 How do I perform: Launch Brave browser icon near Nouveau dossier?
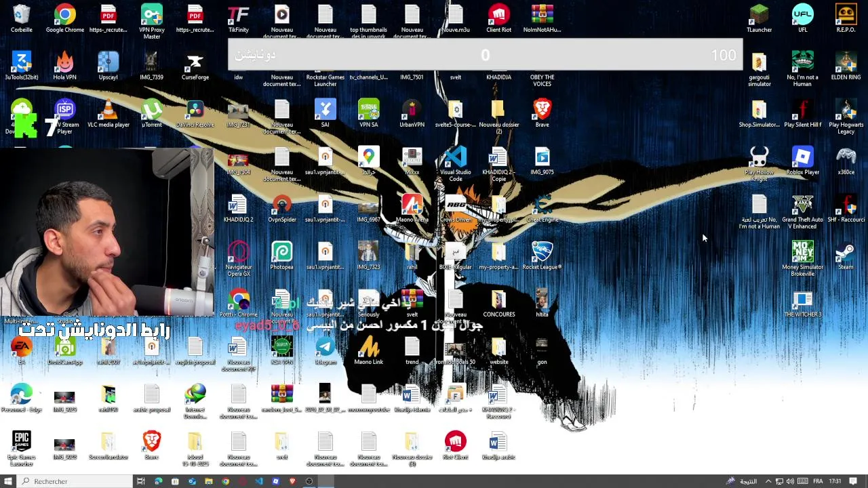(x=542, y=113)
